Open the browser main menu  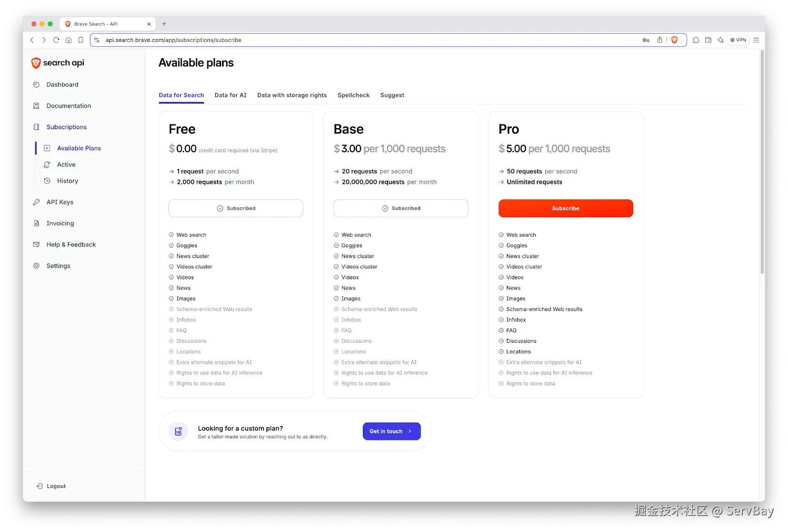pyautogui.click(x=756, y=40)
